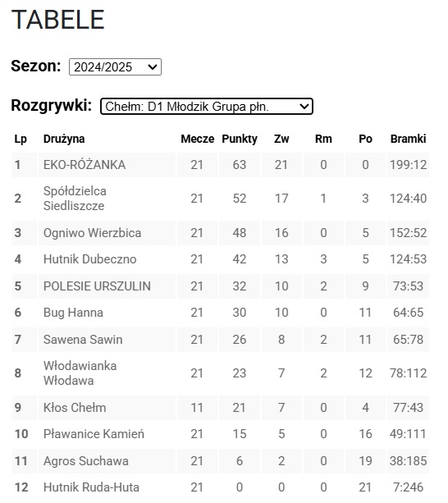The width and height of the screenshot is (448, 503).
Task: Click Kłos Chełm team name
Action: [75, 408]
